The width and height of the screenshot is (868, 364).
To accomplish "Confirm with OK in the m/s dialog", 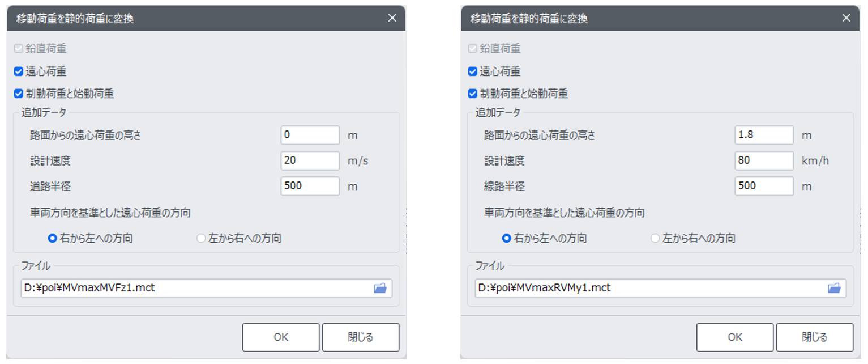I will [281, 337].
